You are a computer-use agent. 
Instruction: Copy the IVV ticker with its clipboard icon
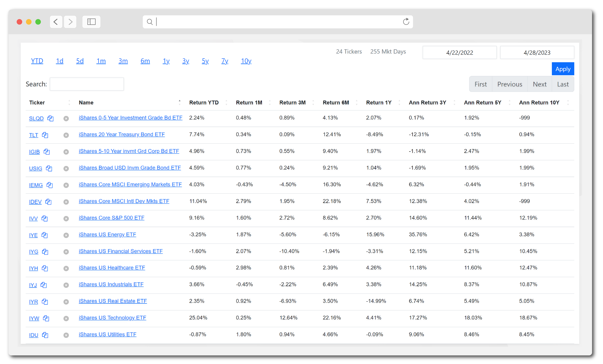coord(44,218)
